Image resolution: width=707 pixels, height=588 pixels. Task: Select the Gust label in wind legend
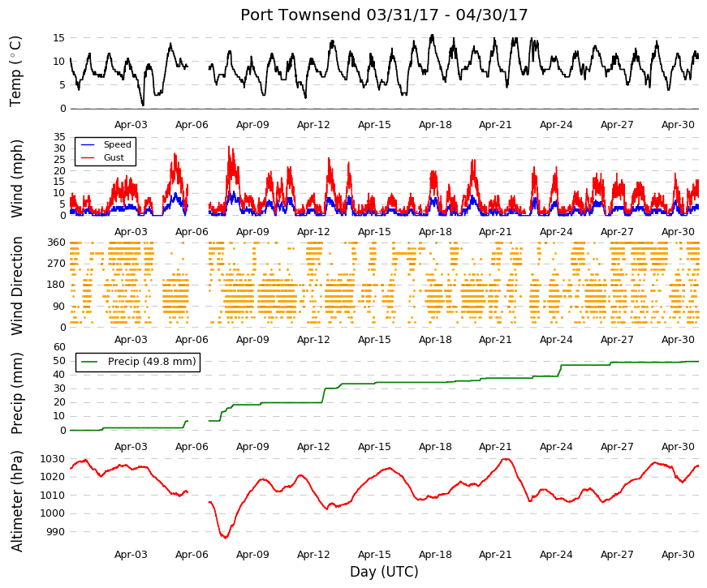click(x=114, y=157)
